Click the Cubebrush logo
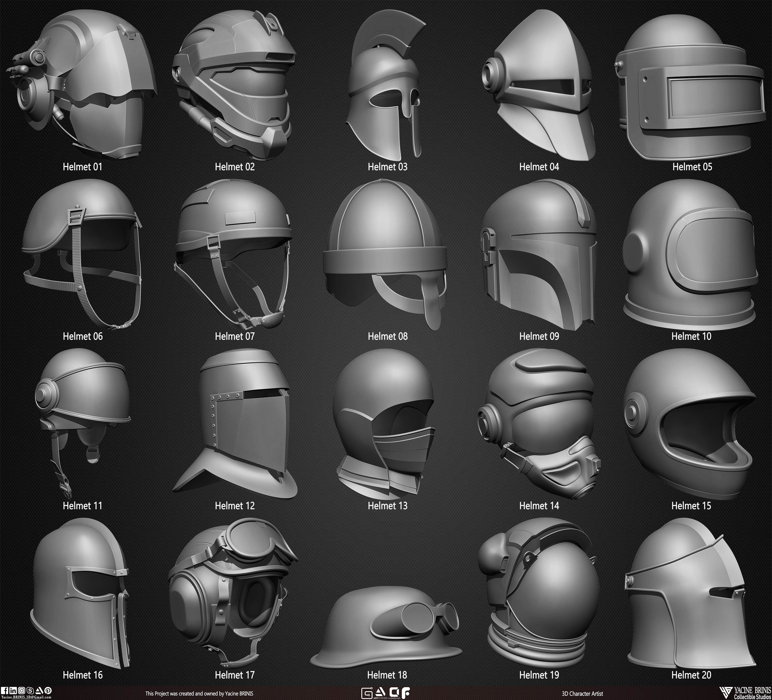This screenshot has width=772, height=700. click(394, 693)
